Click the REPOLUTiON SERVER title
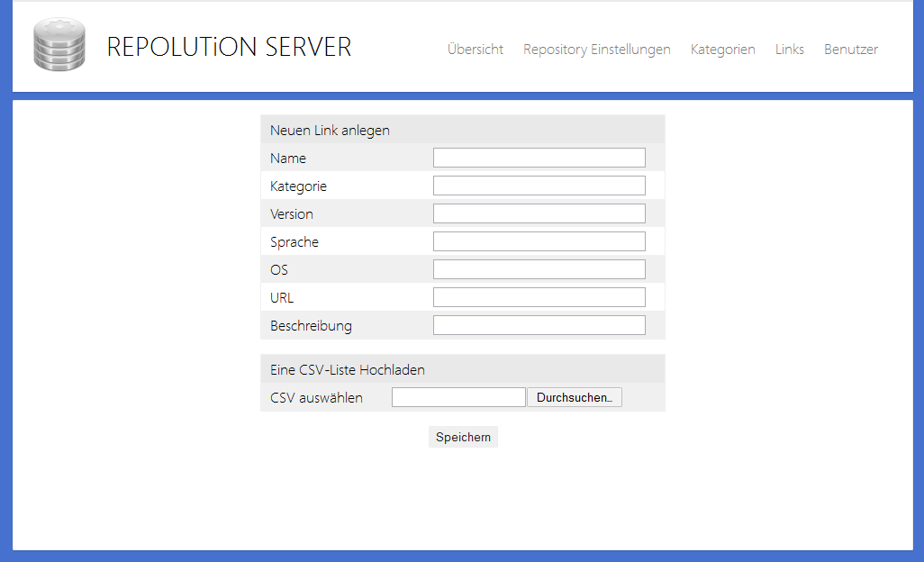The image size is (924, 562). 229,47
